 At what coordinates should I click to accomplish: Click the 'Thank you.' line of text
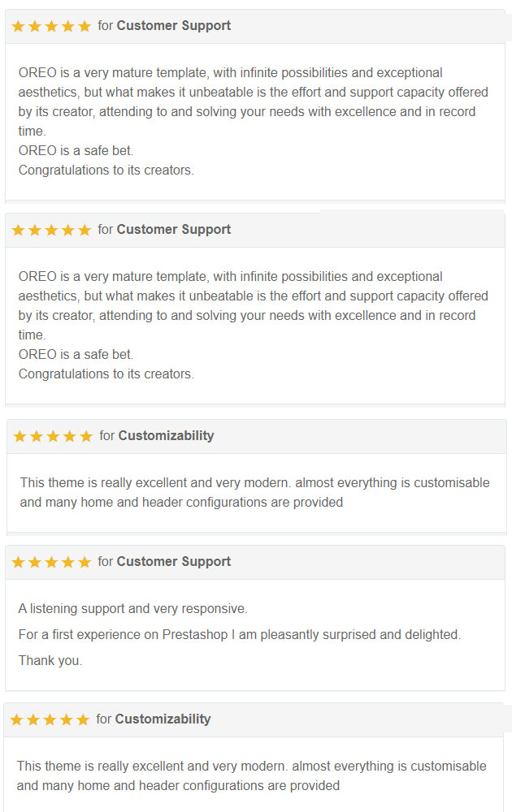50,661
